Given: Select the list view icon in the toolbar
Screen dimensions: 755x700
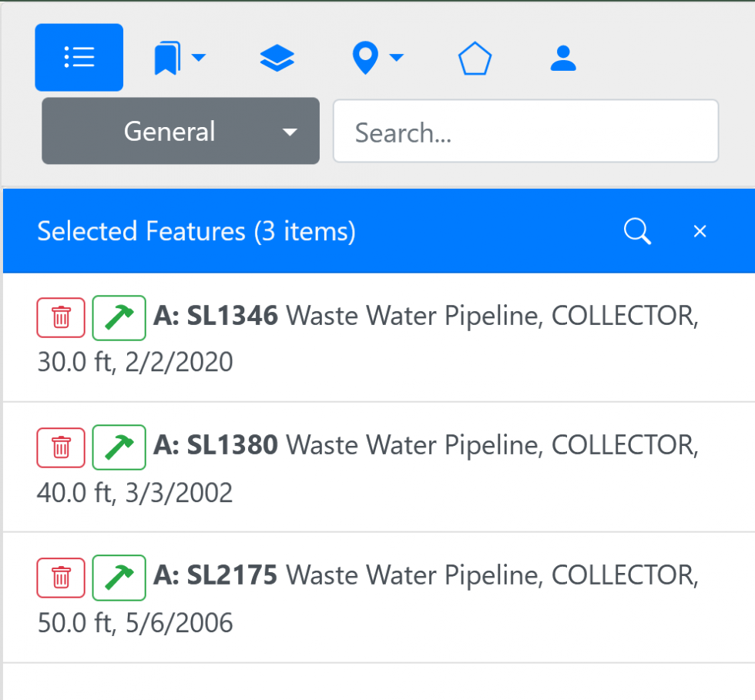Looking at the screenshot, I should point(79,57).
